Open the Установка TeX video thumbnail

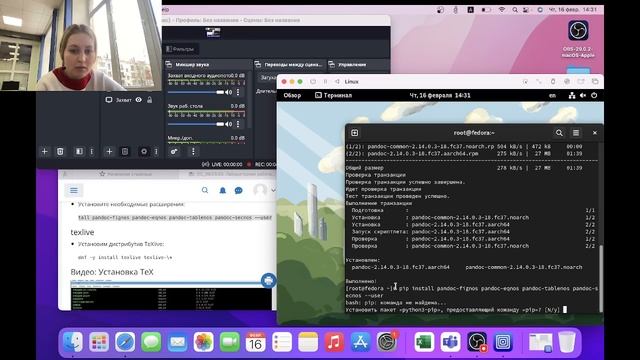click(x=171, y=295)
